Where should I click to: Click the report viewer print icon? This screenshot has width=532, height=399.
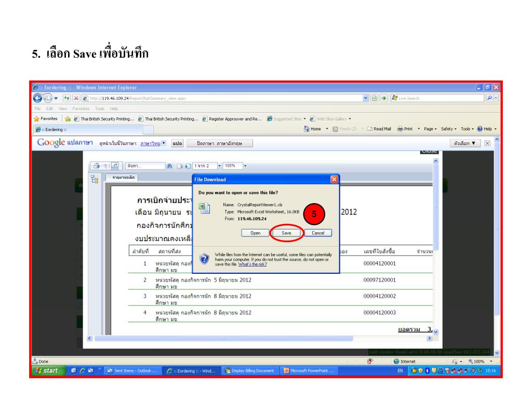click(96, 166)
